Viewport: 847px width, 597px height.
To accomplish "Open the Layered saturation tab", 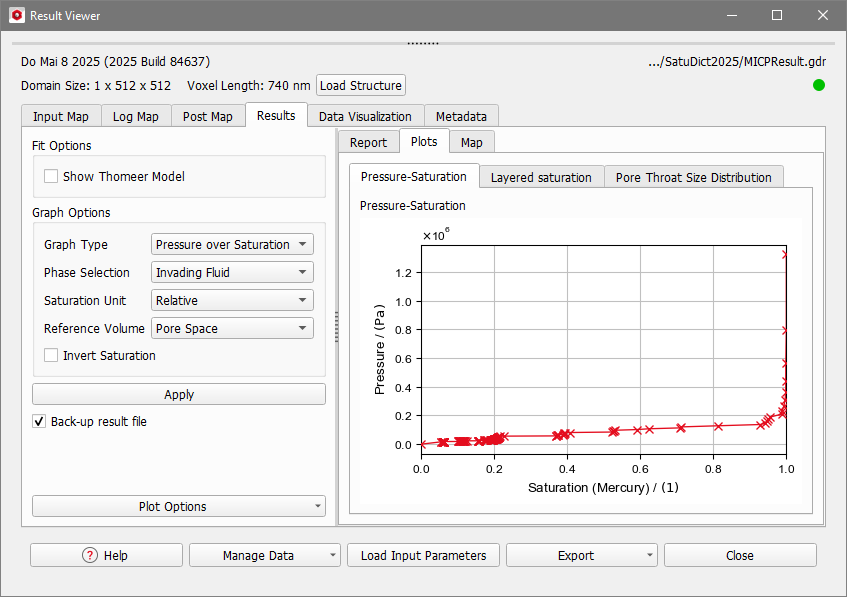I will (541, 177).
